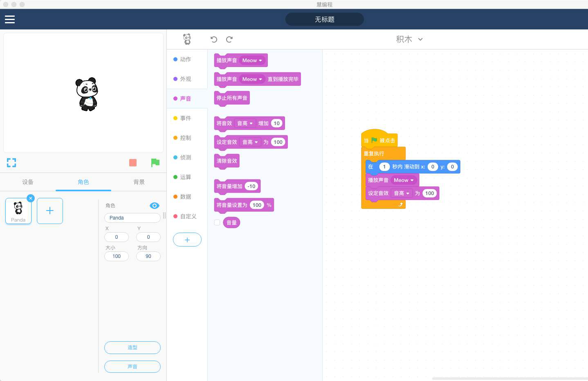Open the 积木 mode dropdown at the top

(409, 39)
